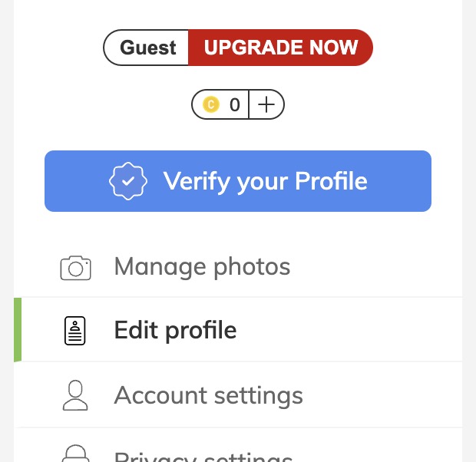The height and width of the screenshot is (462, 476).
Task: Open the Manage photos menu item
Action: (238, 267)
